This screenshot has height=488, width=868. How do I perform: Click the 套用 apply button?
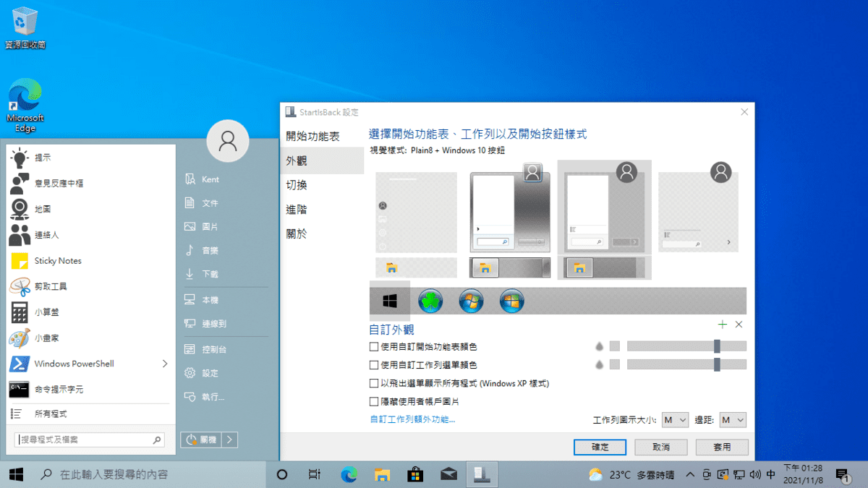tap(722, 447)
